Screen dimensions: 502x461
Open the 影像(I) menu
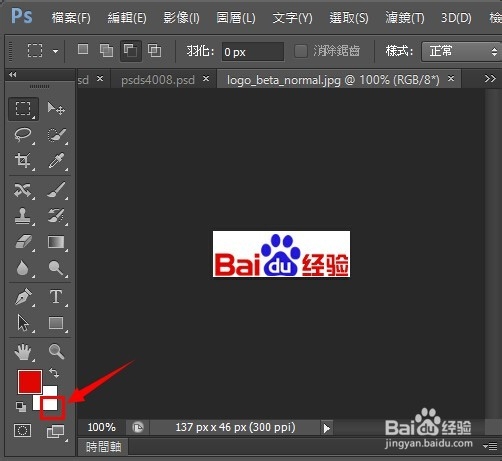click(x=181, y=18)
